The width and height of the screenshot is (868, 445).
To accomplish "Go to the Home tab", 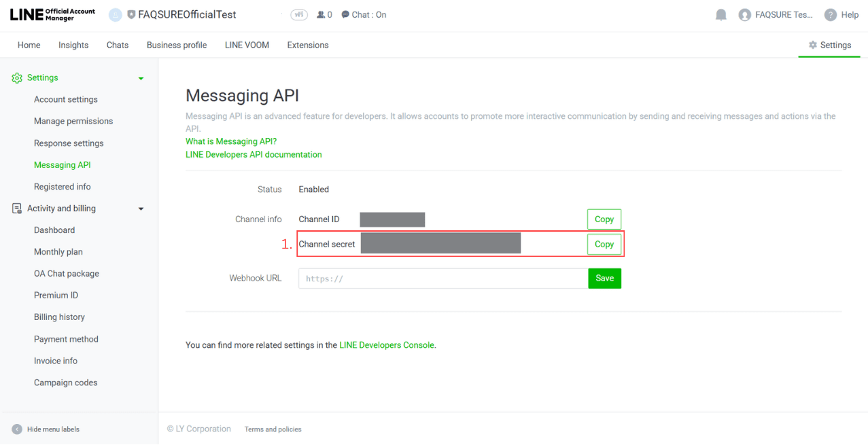I will [29, 45].
